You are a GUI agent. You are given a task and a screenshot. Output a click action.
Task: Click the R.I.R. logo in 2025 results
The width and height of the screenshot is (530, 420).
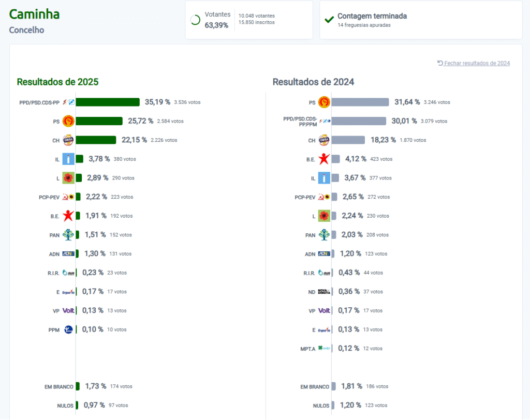(x=68, y=273)
